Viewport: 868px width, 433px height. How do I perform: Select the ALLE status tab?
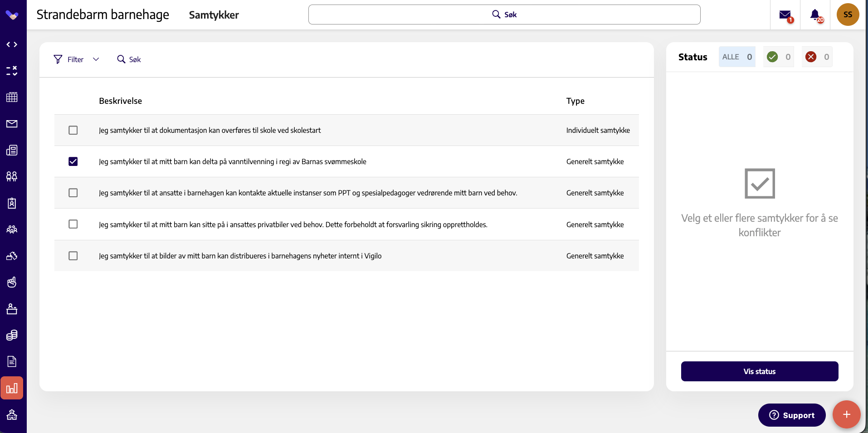[737, 57]
